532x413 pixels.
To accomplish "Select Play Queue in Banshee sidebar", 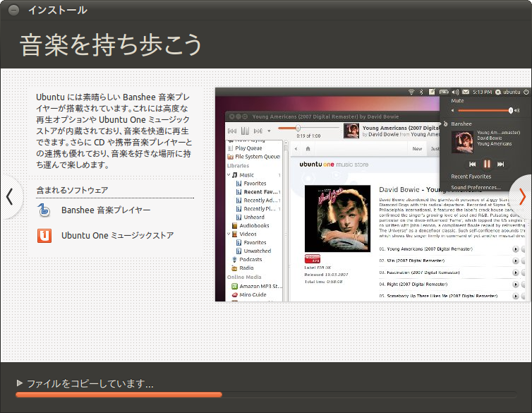I will tap(248, 148).
